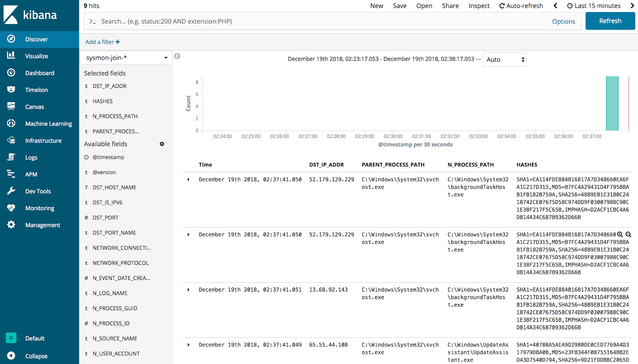The height and width of the screenshot is (364, 638).
Task: Click the 65.55.44.108 IP address cell
Action: 329,345
